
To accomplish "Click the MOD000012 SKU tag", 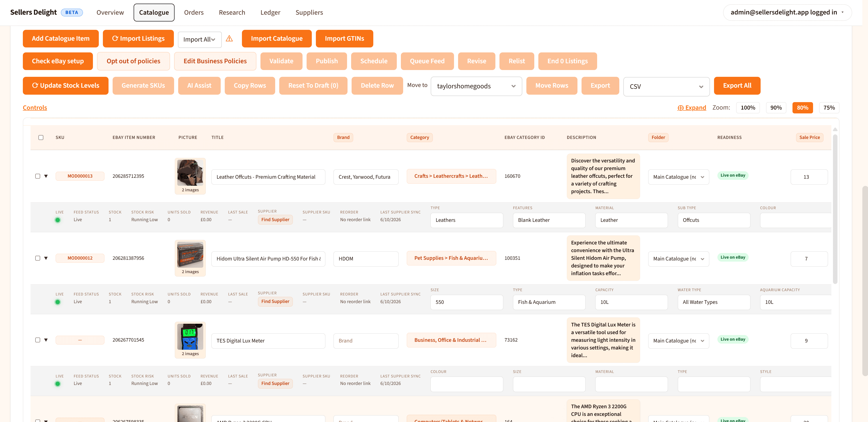I will pos(80,258).
